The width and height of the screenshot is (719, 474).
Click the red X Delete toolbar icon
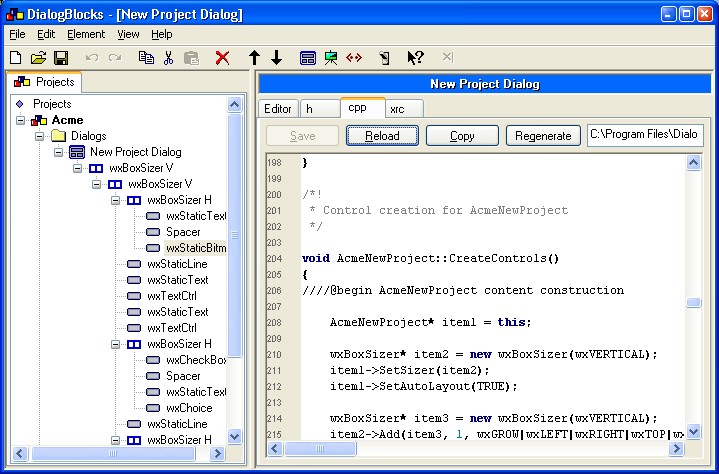(222, 58)
